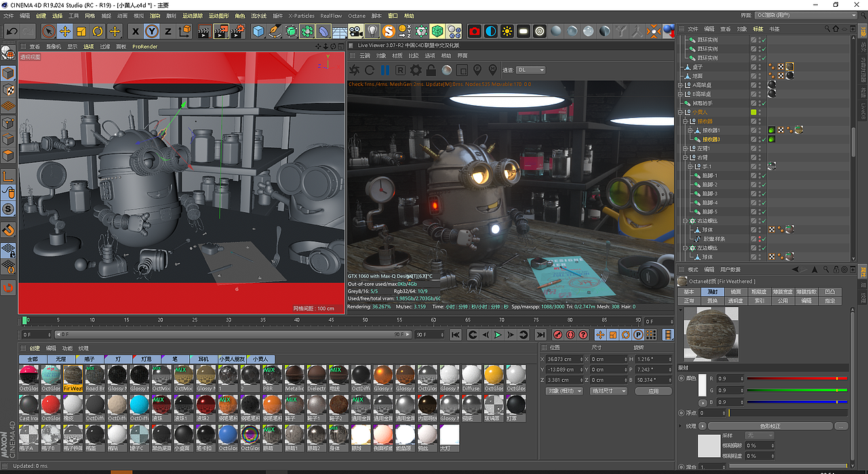This screenshot has width=868, height=474.
Task: Click the 色彩校正 texture button
Action: [770, 426]
